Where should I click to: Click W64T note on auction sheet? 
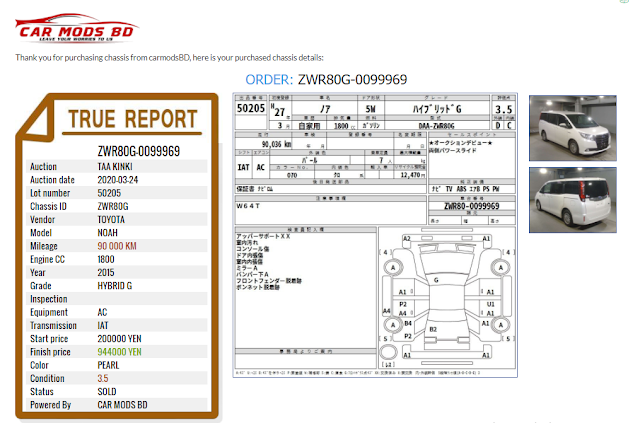click(x=248, y=206)
